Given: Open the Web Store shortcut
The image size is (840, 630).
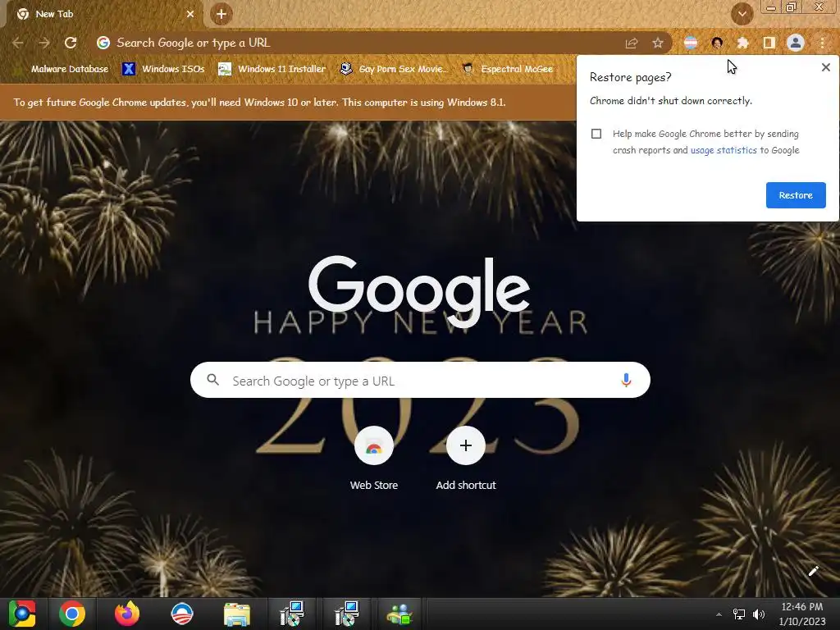Looking at the screenshot, I should click(373, 459).
